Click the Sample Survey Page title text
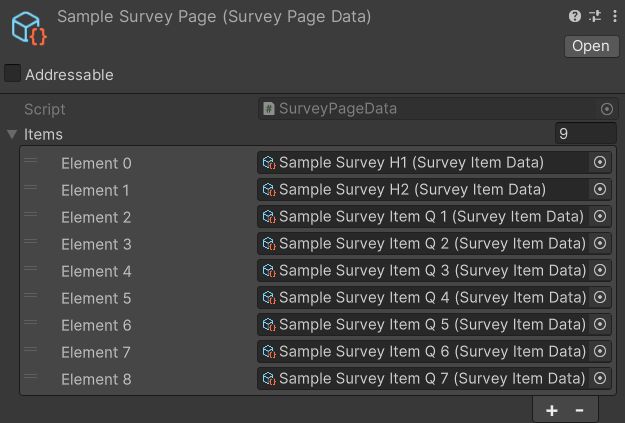The width and height of the screenshot is (625, 423). 214,17
